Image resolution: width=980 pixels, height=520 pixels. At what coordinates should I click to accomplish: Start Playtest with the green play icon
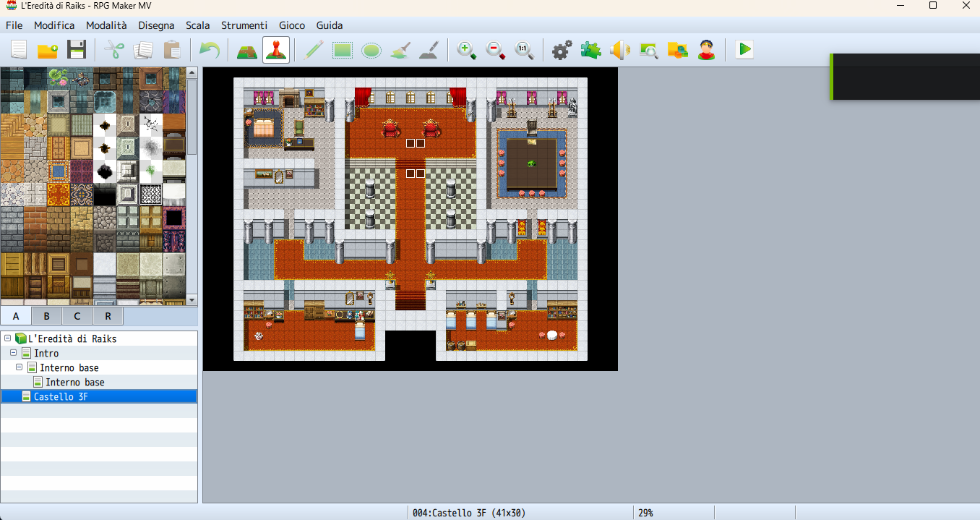pos(744,50)
